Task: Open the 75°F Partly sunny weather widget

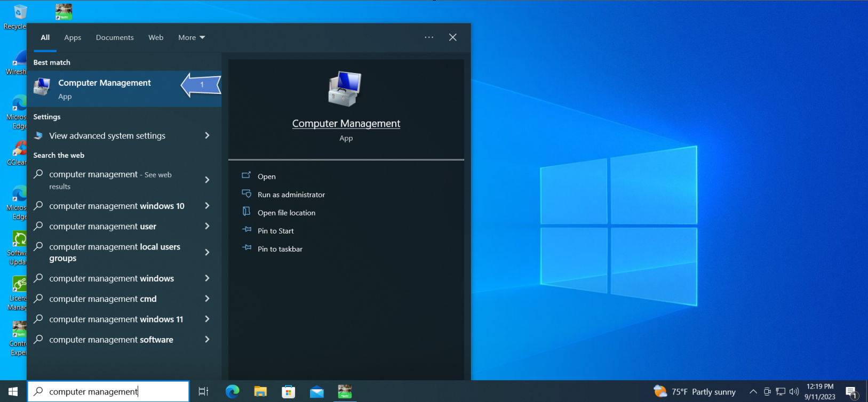Action: 695,392
